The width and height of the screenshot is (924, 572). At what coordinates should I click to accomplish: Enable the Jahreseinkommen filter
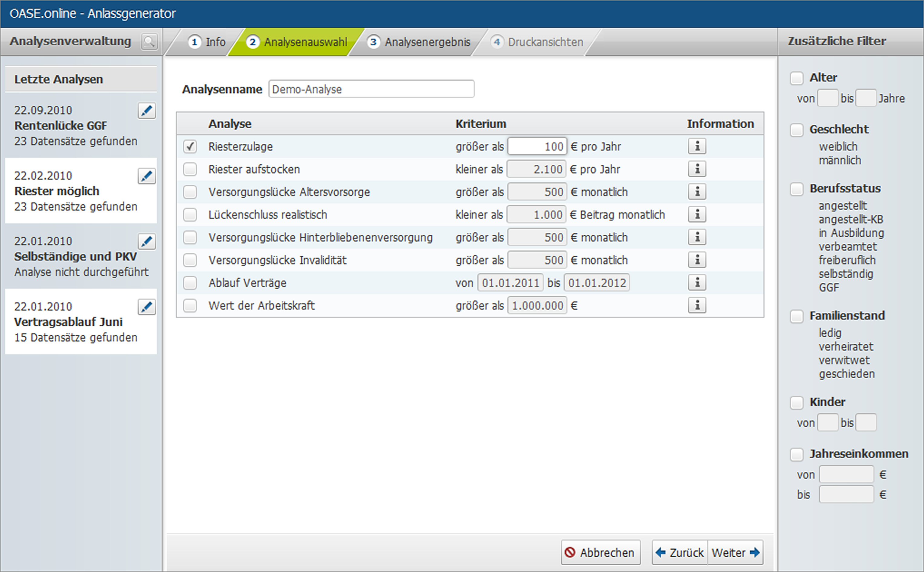[x=796, y=454]
